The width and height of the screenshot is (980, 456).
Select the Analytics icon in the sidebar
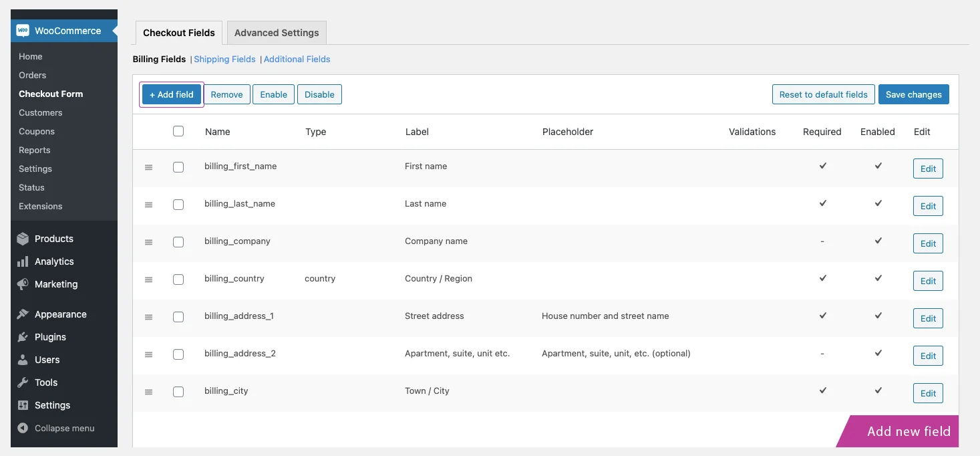22,261
